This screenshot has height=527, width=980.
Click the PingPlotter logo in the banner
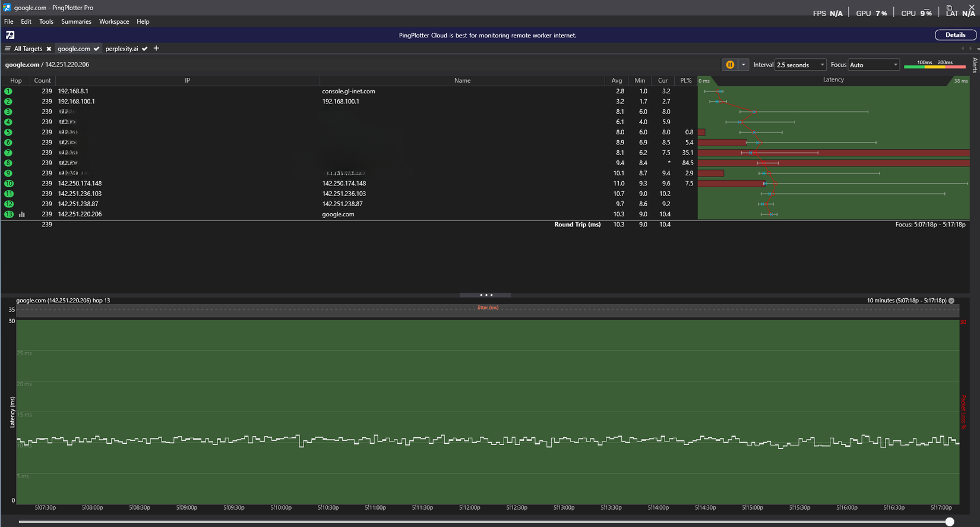tap(10, 35)
